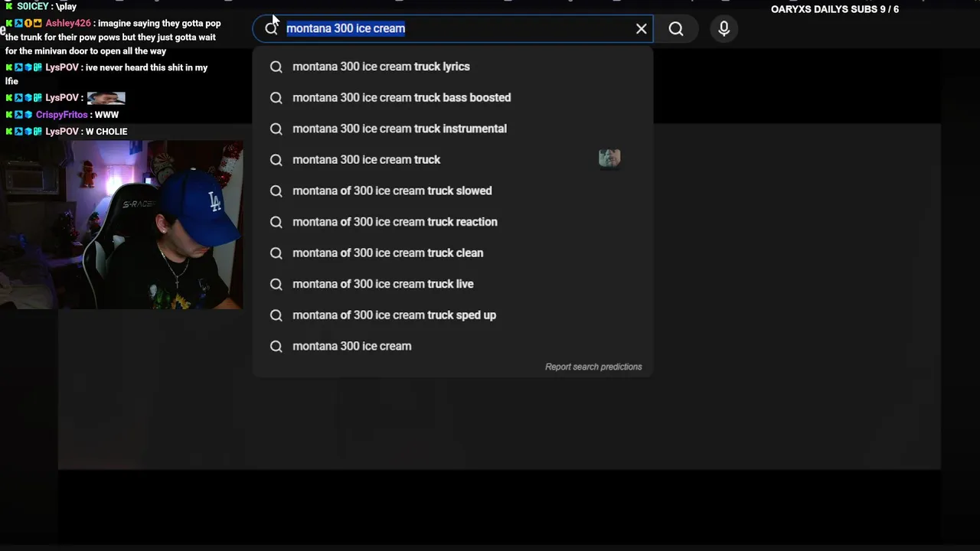Viewport: 980px width, 551px height.
Task: Click the 'Report search predictions' link
Action: click(x=593, y=367)
